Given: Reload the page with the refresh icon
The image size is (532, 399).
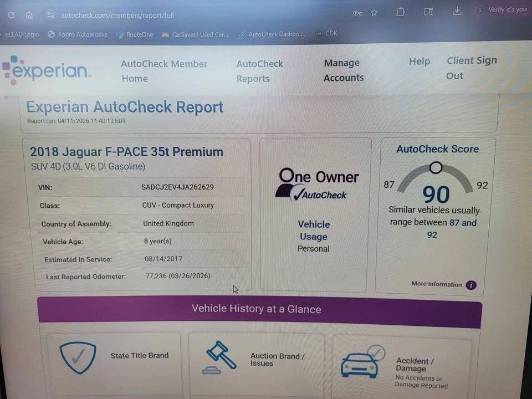Looking at the screenshot, I should click(x=11, y=15).
